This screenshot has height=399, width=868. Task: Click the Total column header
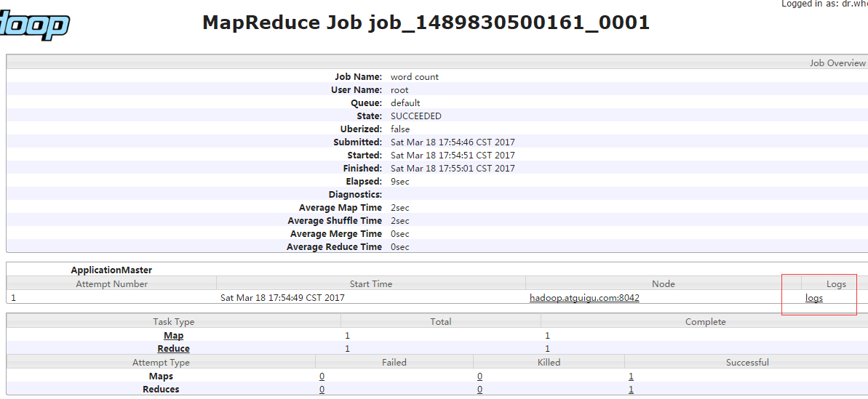[441, 322]
